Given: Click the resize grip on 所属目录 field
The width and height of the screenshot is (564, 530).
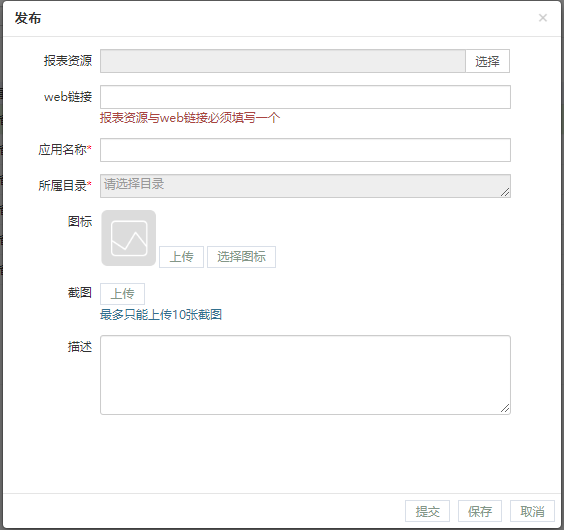Looking at the screenshot, I should (x=505, y=192).
